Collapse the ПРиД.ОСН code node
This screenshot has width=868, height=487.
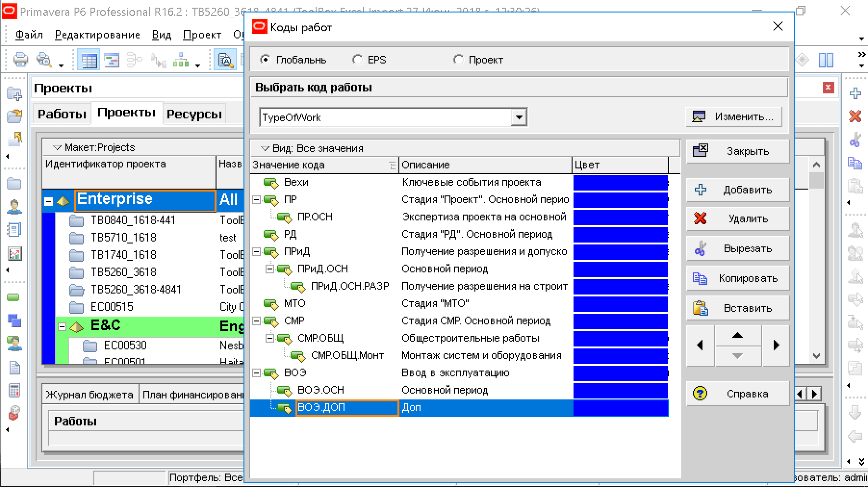[270, 269]
